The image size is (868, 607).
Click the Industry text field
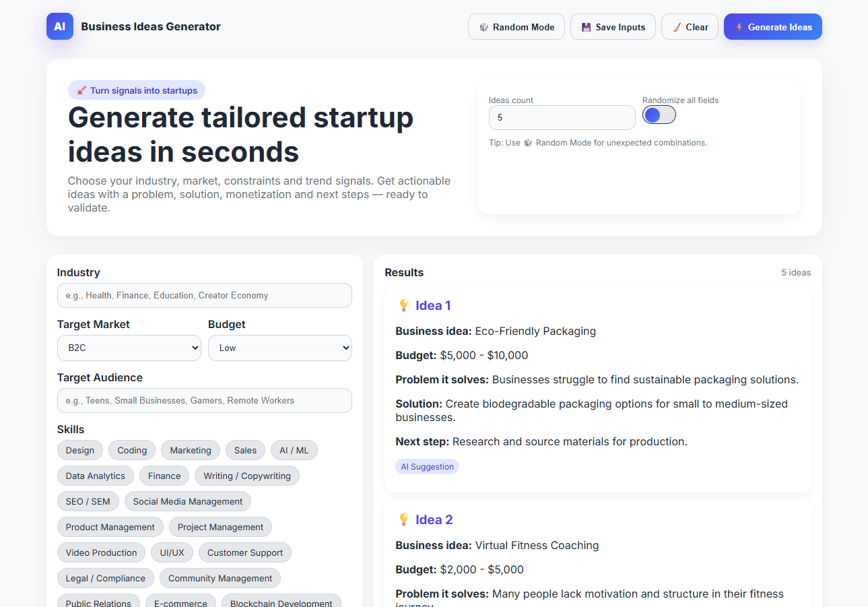tap(204, 296)
